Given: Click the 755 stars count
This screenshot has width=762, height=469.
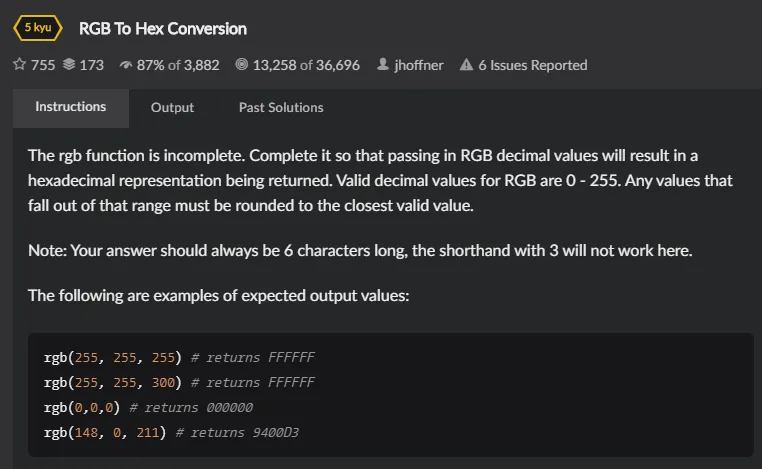Looking at the screenshot, I should 43,65.
